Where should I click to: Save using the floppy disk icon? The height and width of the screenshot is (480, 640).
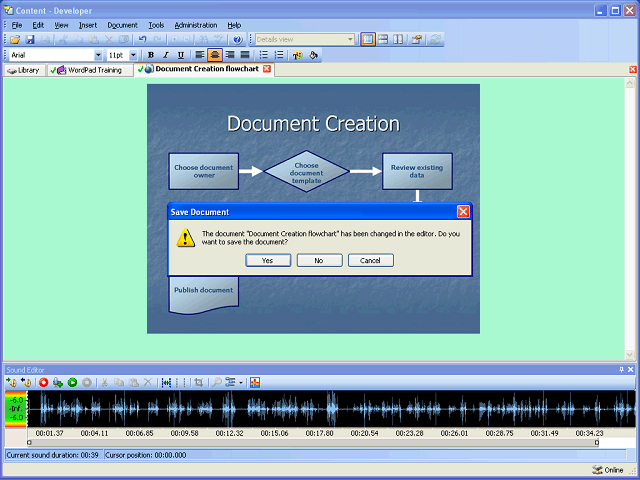[30, 40]
